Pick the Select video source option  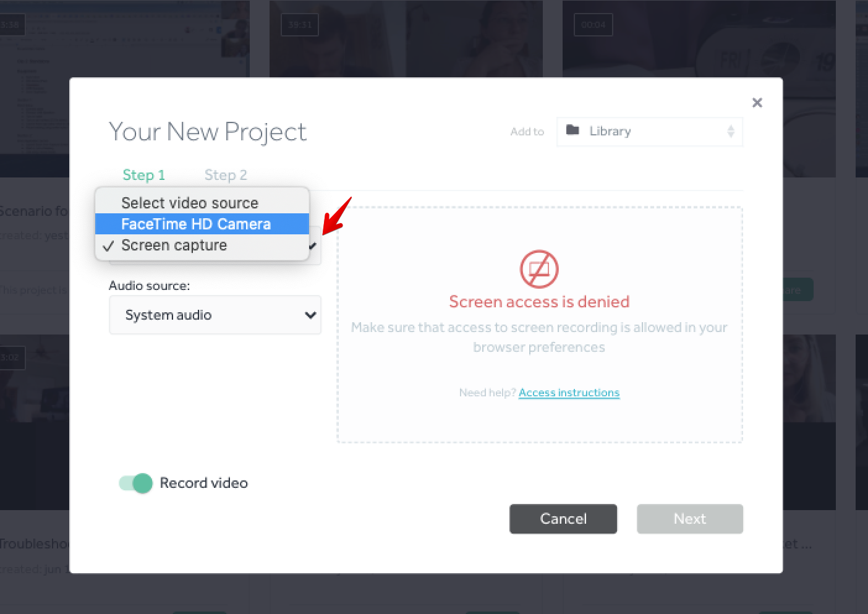pos(190,203)
